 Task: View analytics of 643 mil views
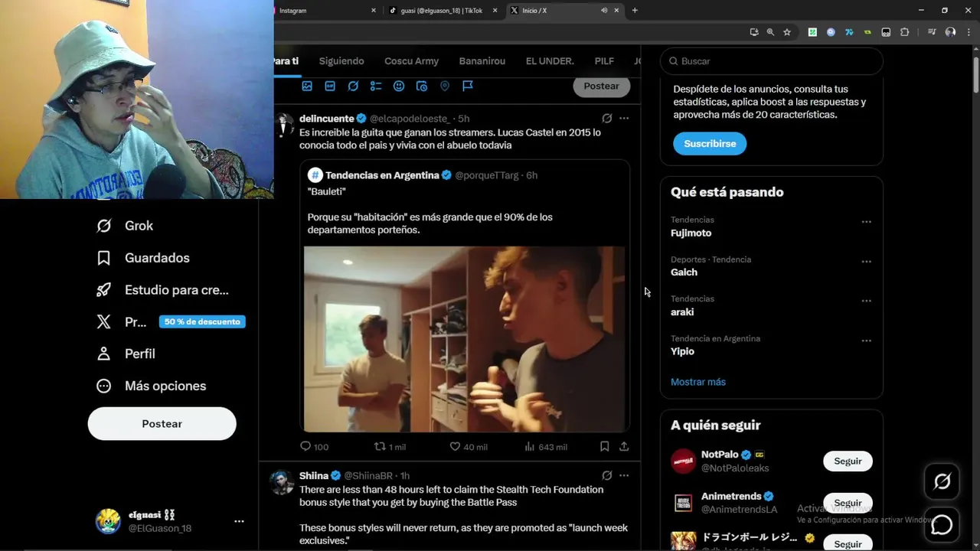coord(546,447)
